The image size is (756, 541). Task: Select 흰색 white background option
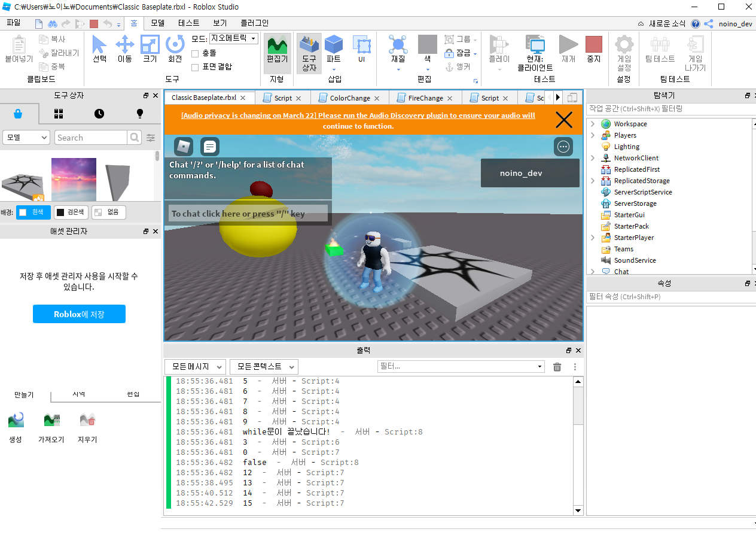[x=33, y=212]
